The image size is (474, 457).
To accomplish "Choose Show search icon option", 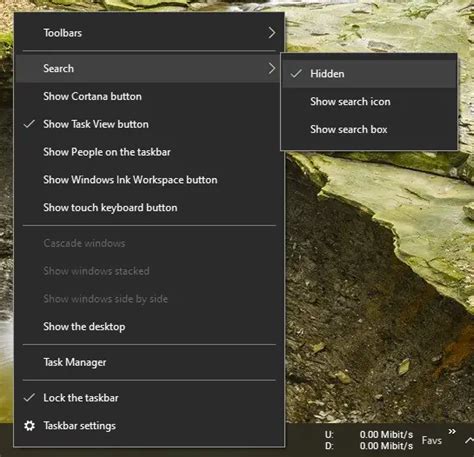I will [369, 101].
